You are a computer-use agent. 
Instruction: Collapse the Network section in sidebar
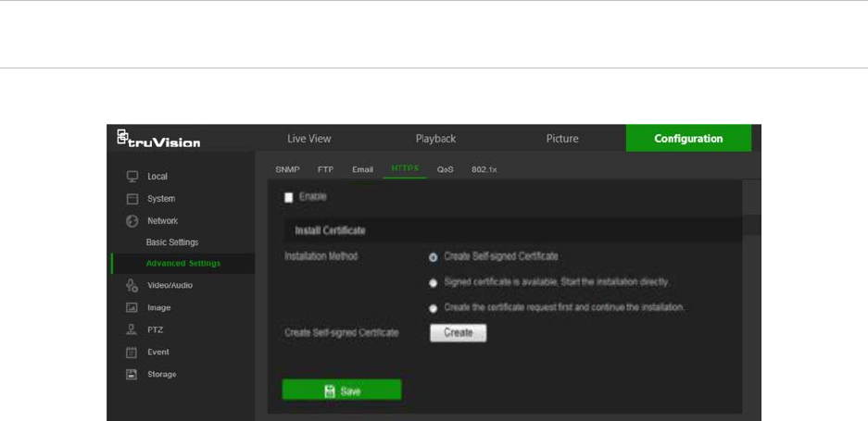(x=162, y=221)
